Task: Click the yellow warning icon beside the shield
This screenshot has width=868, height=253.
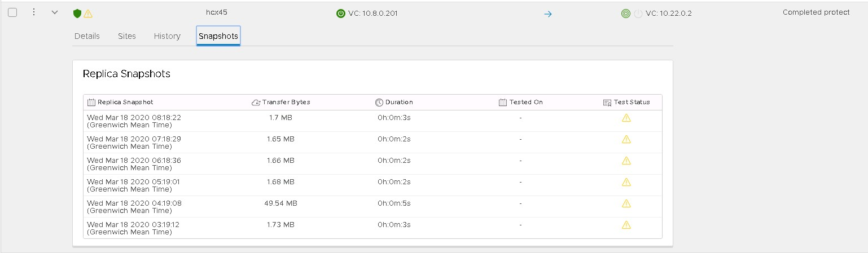Action: pyautogui.click(x=88, y=14)
